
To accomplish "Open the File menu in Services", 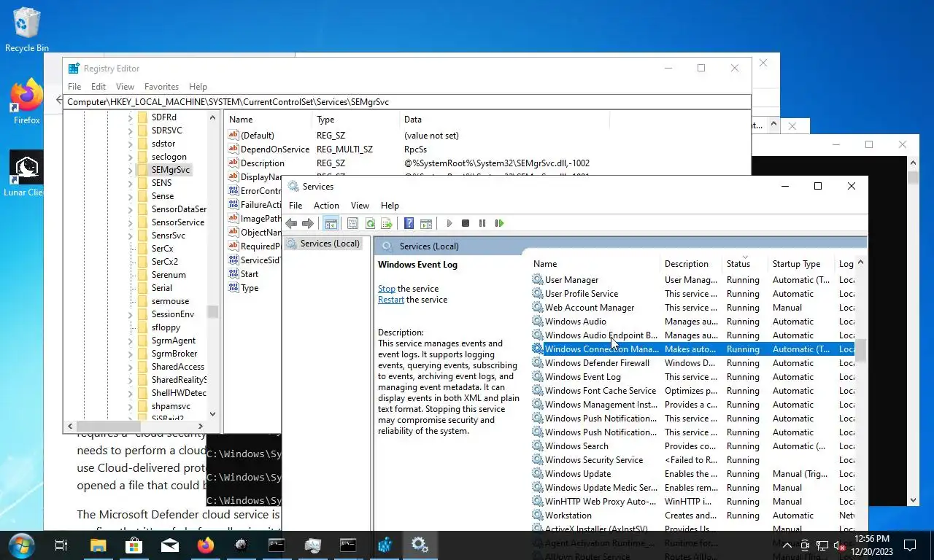I will click(x=296, y=206).
